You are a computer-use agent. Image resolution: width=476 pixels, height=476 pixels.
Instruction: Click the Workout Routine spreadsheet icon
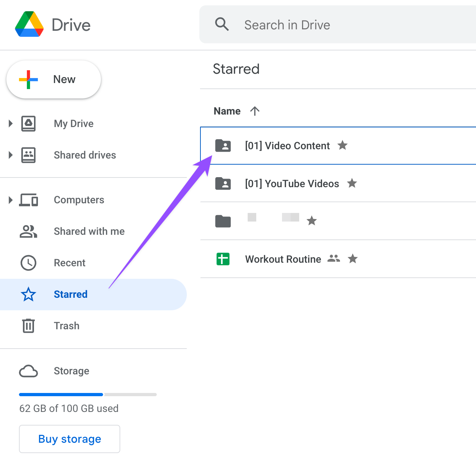[x=223, y=259]
